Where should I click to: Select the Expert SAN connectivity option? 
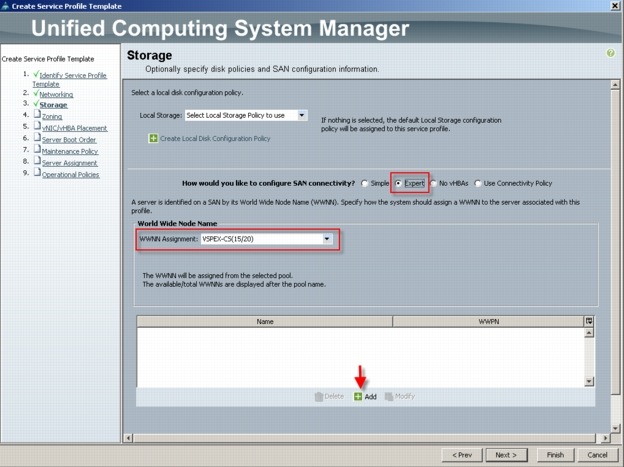coord(398,184)
